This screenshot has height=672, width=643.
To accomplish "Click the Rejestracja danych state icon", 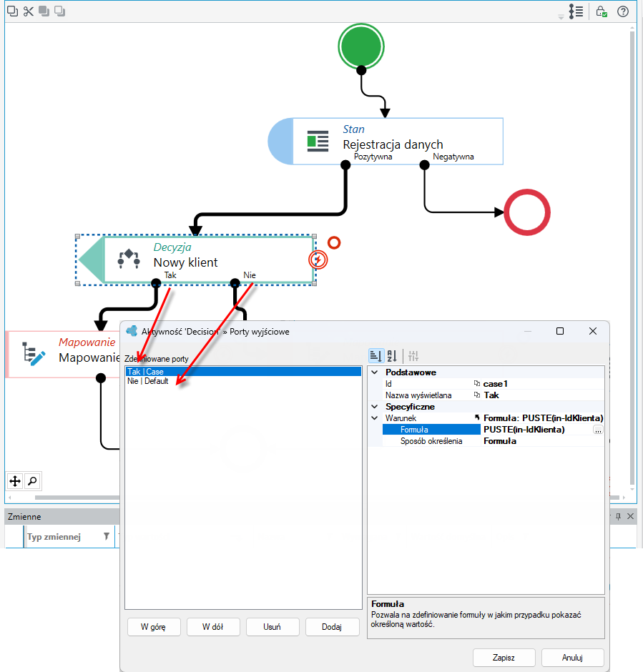I will [318, 141].
